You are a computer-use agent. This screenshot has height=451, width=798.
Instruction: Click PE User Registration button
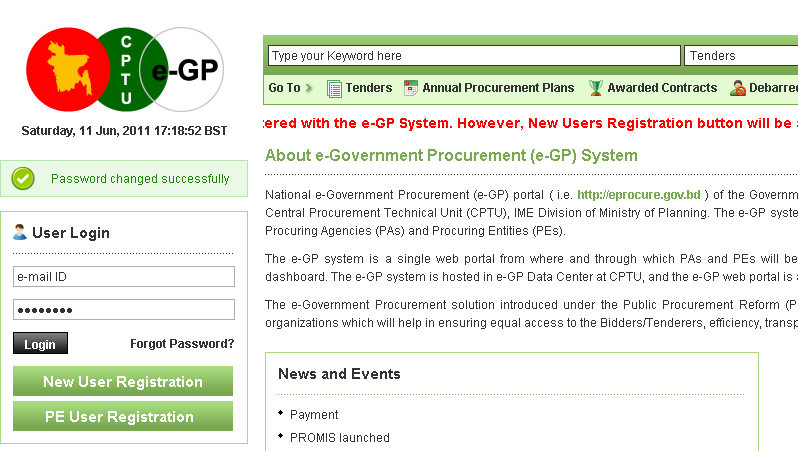[123, 416]
